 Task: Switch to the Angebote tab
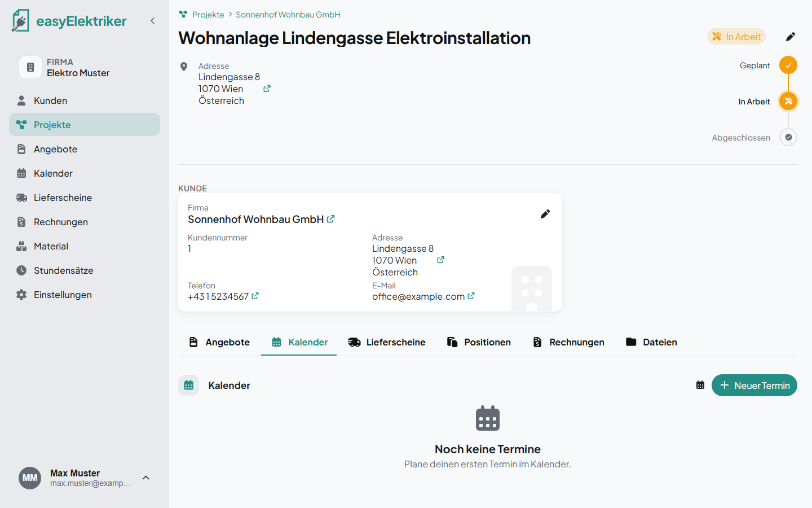pyautogui.click(x=219, y=342)
